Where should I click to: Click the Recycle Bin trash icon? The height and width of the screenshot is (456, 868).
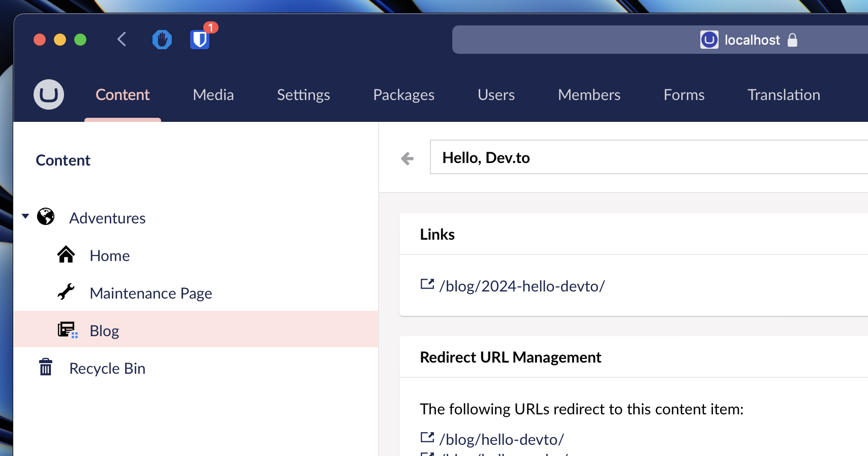(x=46, y=367)
